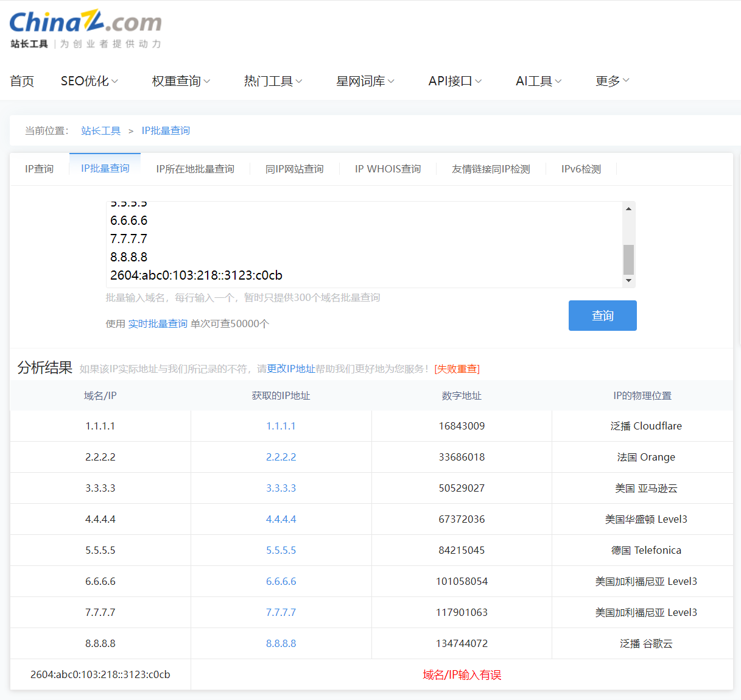Click the IP的物理位置 column header
Viewport: 741px width, 700px height.
click(x=642, y=395)
